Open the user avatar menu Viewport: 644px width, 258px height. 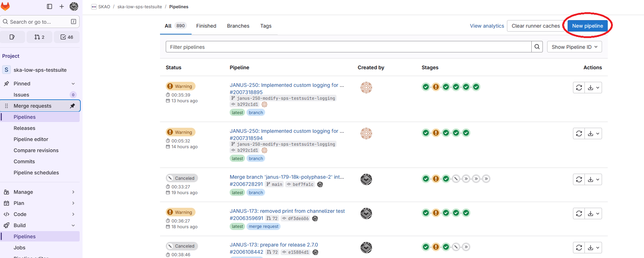74,6
